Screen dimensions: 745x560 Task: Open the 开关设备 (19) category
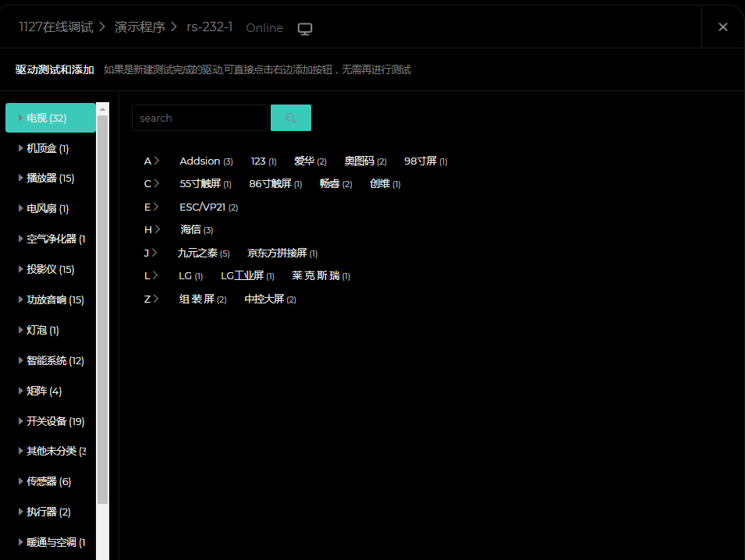55,421
